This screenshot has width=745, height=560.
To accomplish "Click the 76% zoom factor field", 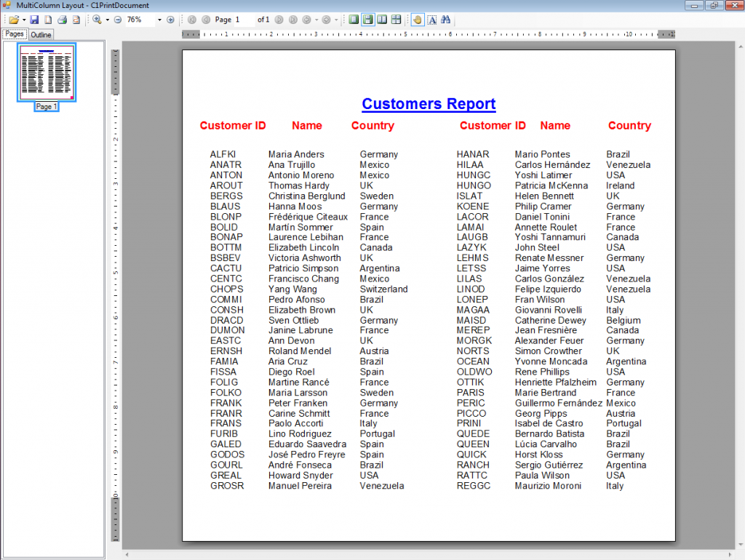I will click(140, 20).
